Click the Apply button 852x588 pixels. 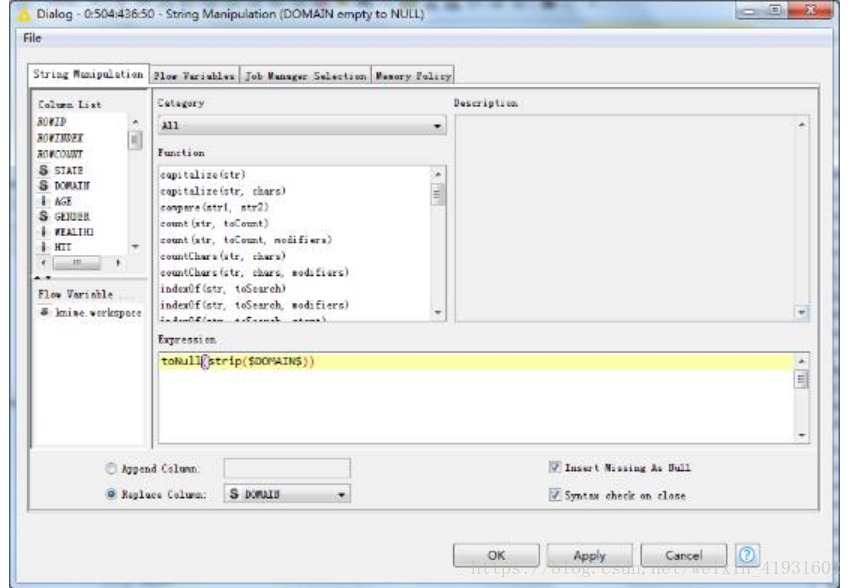pyautogui.click(x=590, y=555)
